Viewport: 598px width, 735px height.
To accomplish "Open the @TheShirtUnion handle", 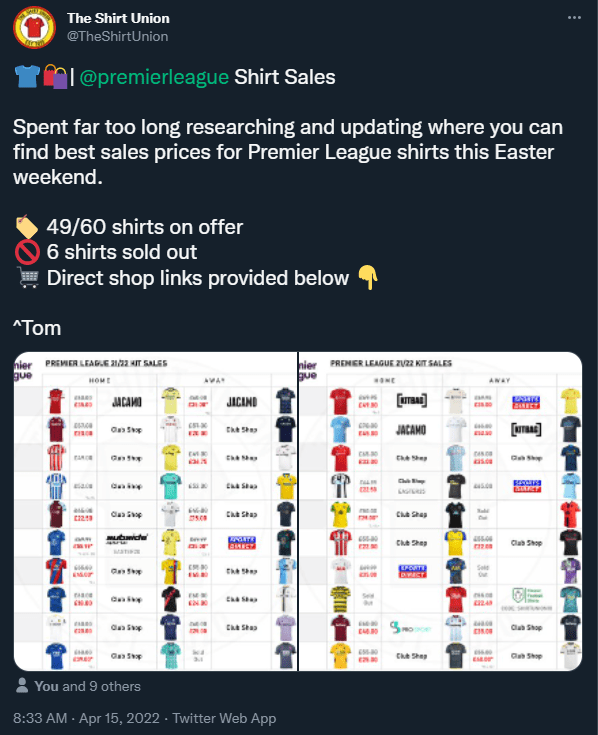I will [x=117, y=37].
